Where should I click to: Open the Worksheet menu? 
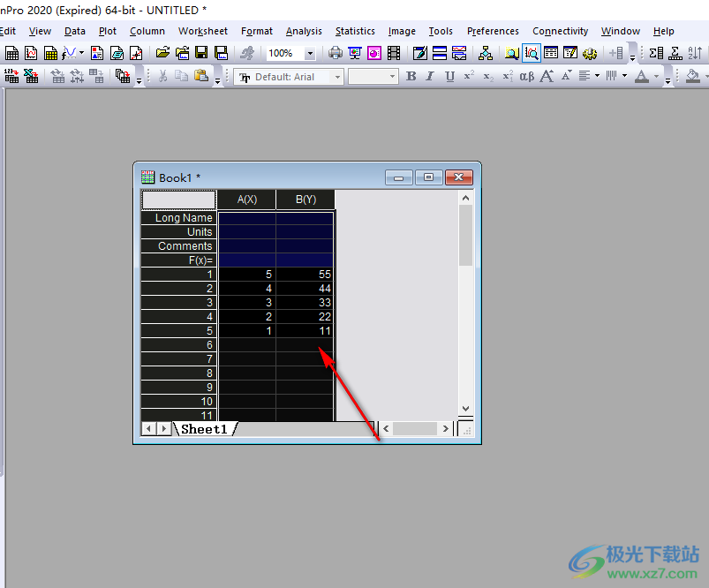[x=202, y=31]
